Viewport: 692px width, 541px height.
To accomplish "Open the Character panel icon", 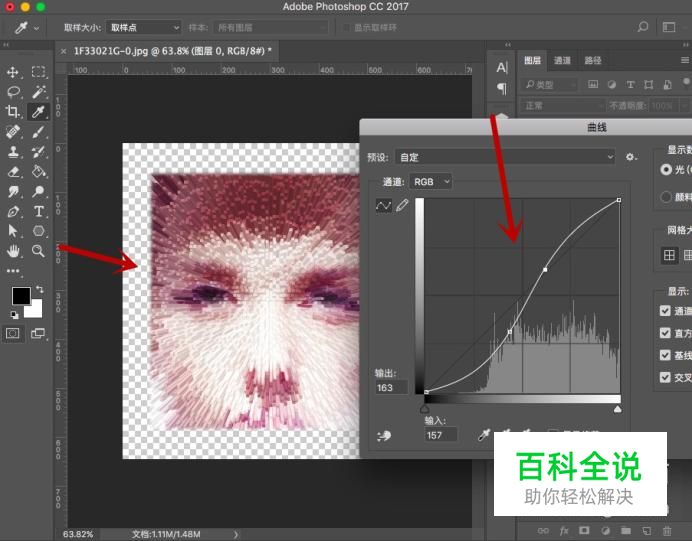I will point(502,68).
